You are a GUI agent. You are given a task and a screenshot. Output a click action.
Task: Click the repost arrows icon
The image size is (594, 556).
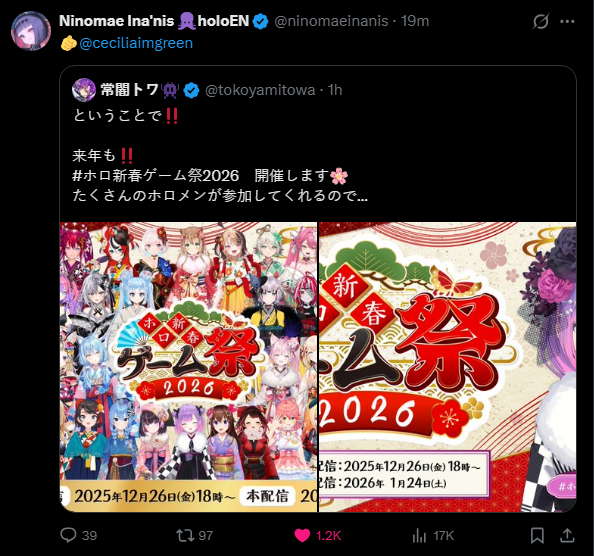(184, 535)
